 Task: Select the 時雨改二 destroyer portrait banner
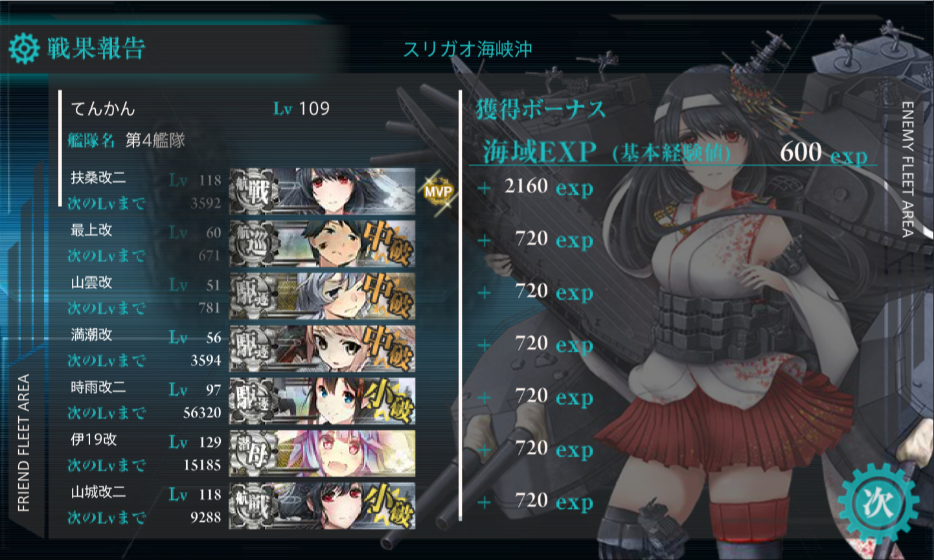[323, 401]
